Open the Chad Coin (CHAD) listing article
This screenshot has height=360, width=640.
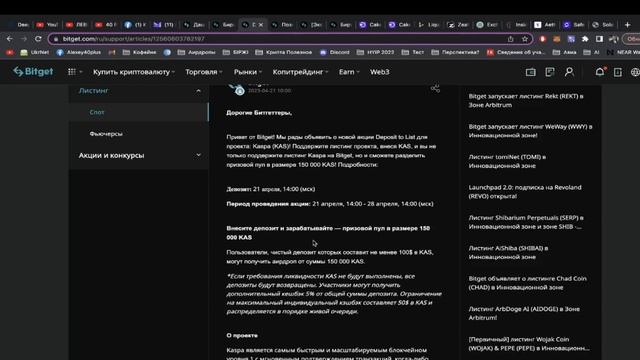527,283
